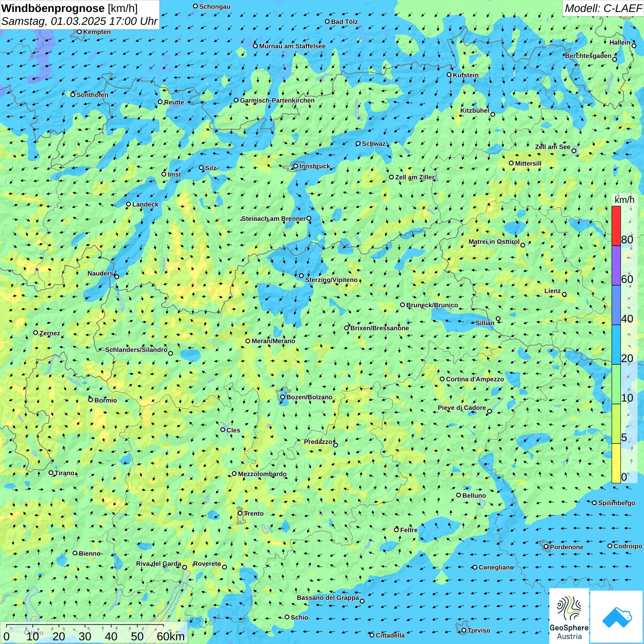Click the 'Steinach am Brenner' label
This screenshot has width=644, height=644.
click(x=274, y=218)
